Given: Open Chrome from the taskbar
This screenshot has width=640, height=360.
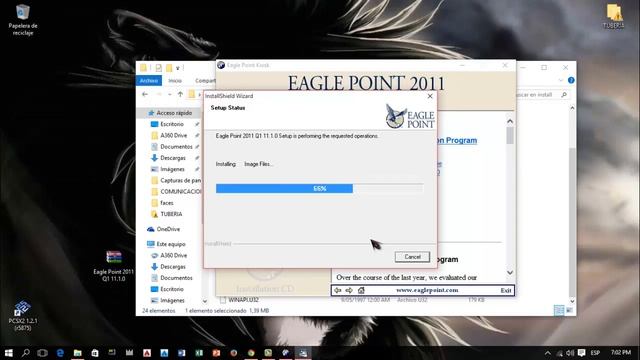Looking at the screenshot, I should pyautogui.click(x=251, y=353).
